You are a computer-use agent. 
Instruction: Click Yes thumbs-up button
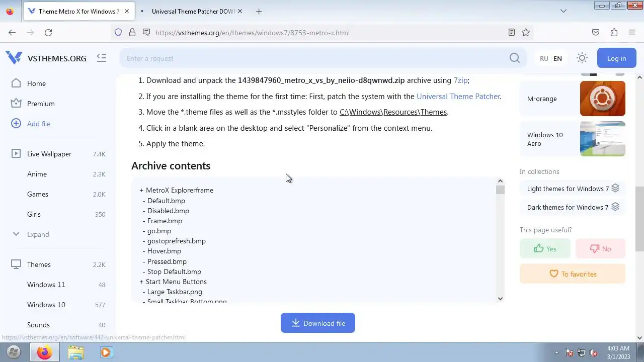click(x=545, y=248)
